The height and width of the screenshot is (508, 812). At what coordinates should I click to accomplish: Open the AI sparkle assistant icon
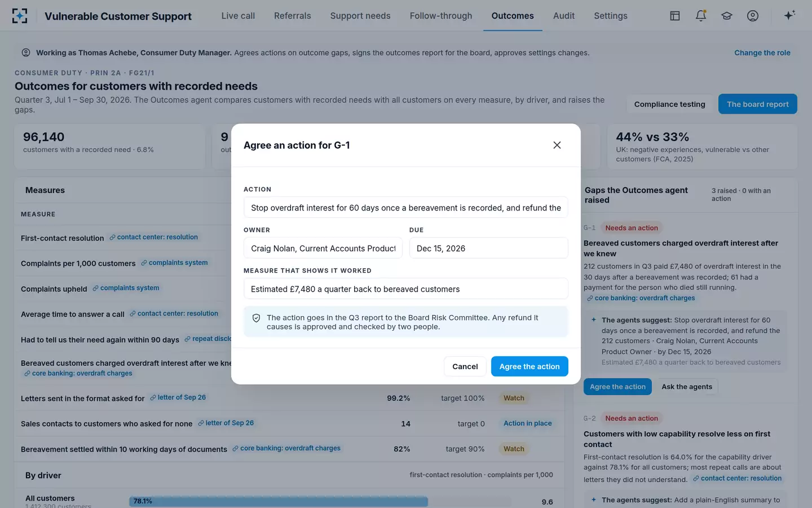click(x=789, y=15)
